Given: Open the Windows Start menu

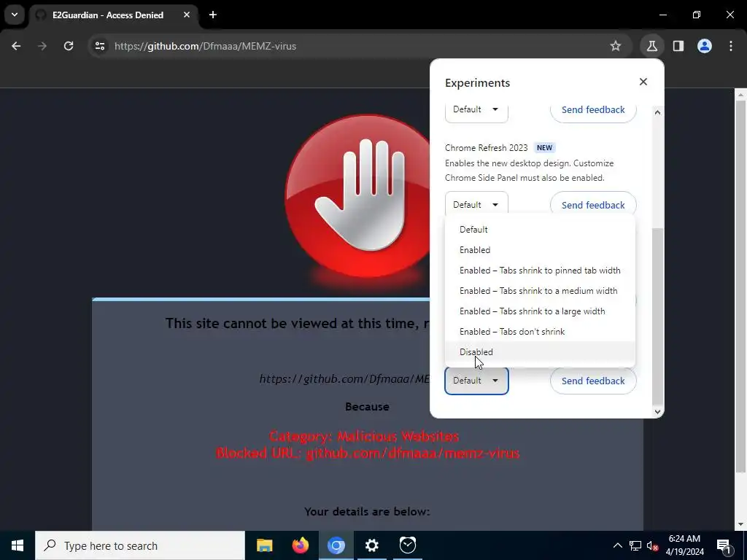Looking at the screenshot, I should pos(18,545).
